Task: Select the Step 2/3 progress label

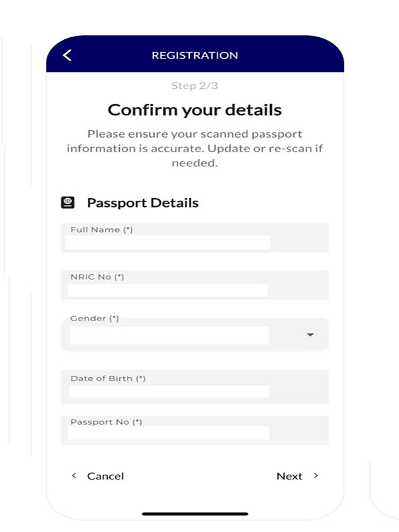Action: coord(194,85)
